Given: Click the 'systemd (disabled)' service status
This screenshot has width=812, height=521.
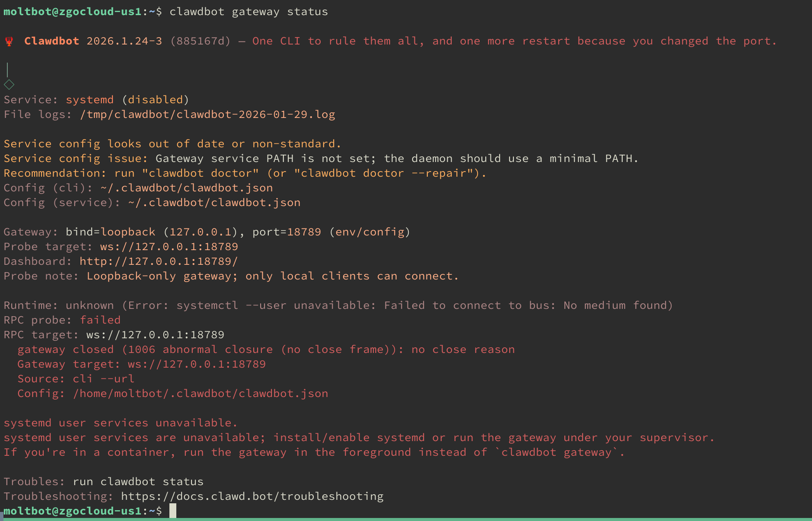Looking at the screenshot, I should tap(127, 100).
